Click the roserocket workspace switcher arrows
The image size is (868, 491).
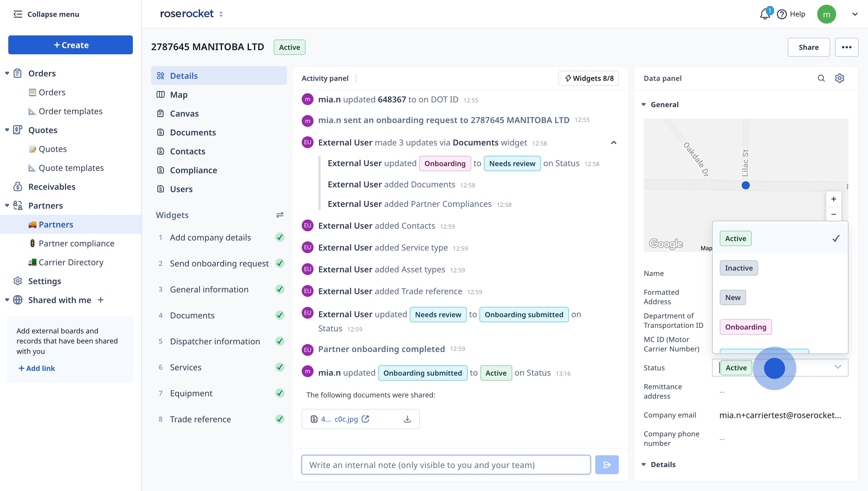pos(221,14)
